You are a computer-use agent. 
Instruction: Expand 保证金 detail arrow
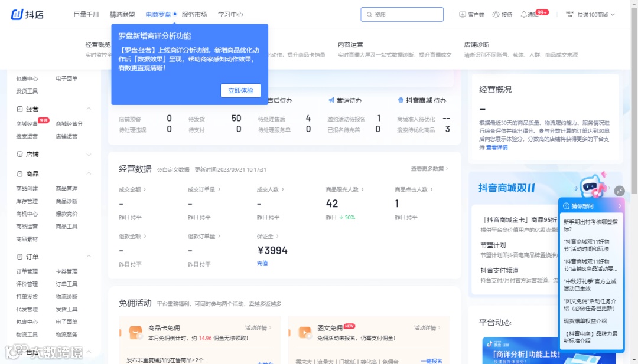pos(278,236)
